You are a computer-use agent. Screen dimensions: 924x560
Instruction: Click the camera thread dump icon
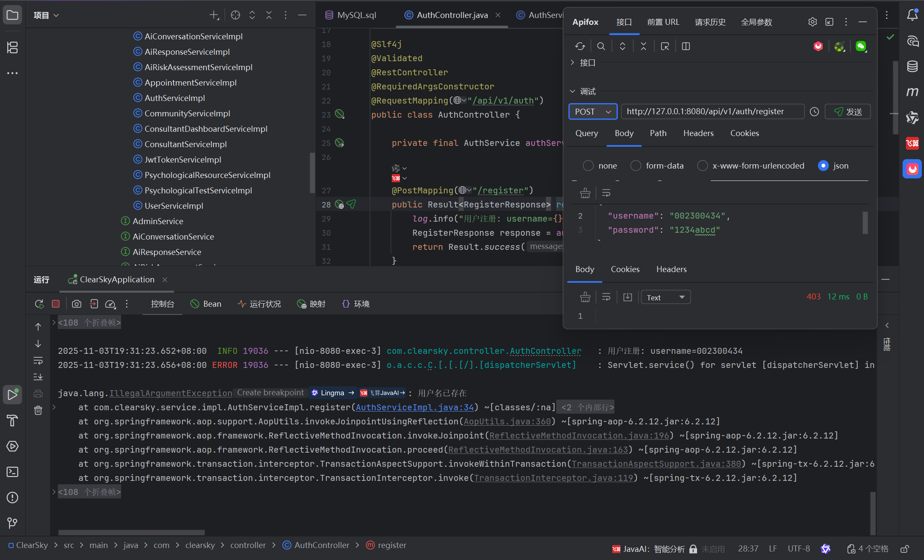coord(77,304)
